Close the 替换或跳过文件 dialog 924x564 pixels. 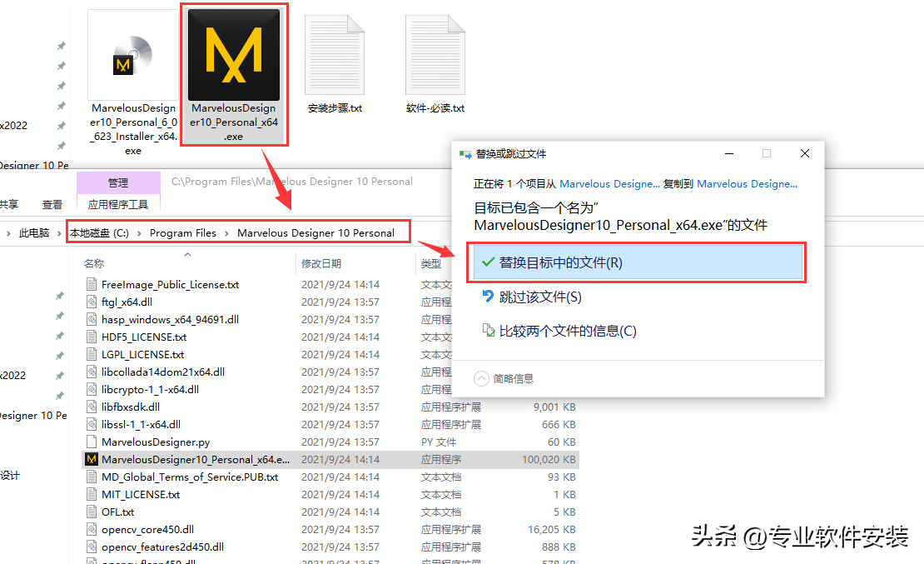[805, 153]
